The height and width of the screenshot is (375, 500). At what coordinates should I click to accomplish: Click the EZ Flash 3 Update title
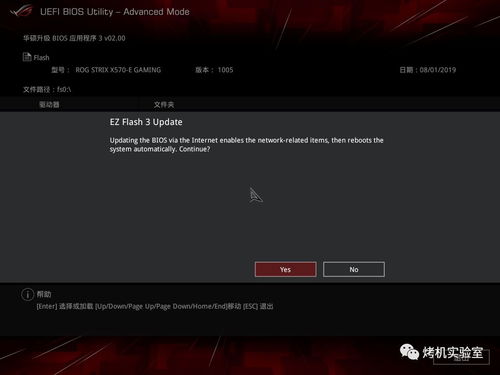(146, 122)
